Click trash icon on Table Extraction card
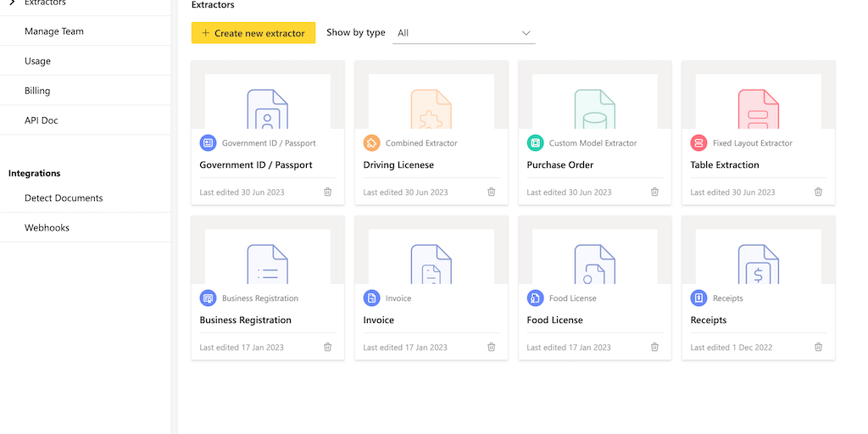 point(818,192)
